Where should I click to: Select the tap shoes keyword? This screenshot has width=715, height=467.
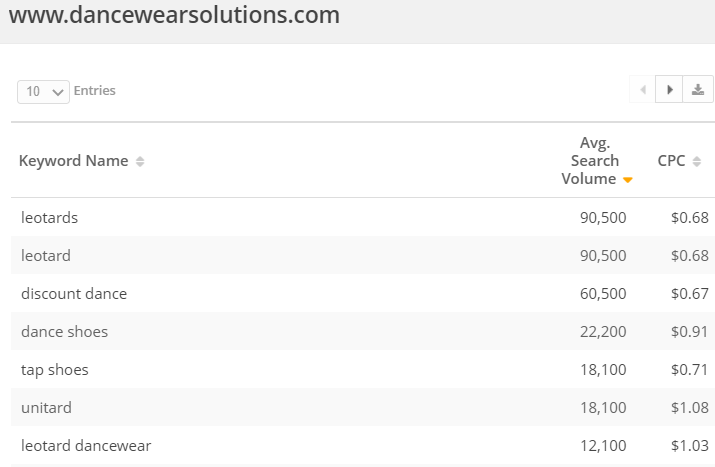[55, 370]
